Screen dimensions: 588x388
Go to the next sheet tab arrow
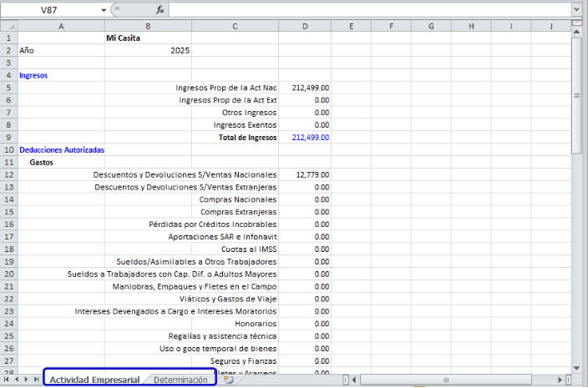[26, 380]
